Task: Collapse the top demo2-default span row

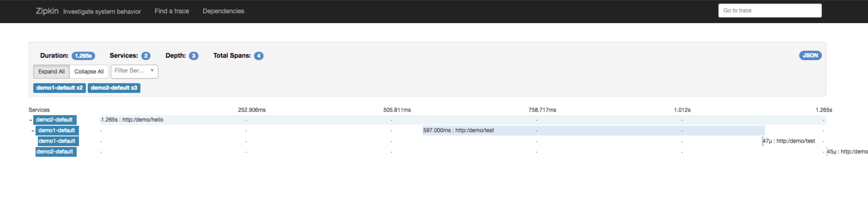Action: [x=31, y=120]
